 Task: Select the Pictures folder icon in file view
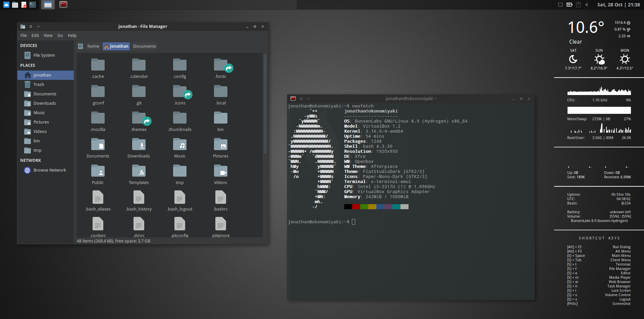click(221, 144)
